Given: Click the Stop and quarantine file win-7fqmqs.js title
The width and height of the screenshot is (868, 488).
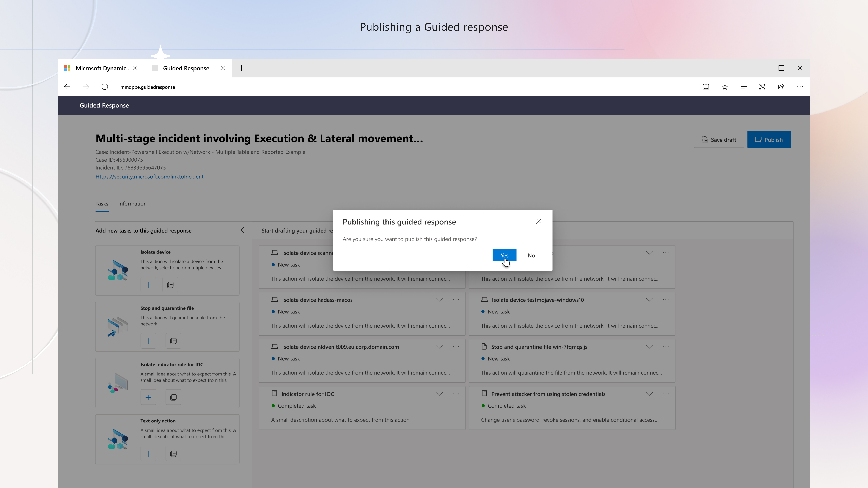Looking at the screenshot, I should (539, 347).
